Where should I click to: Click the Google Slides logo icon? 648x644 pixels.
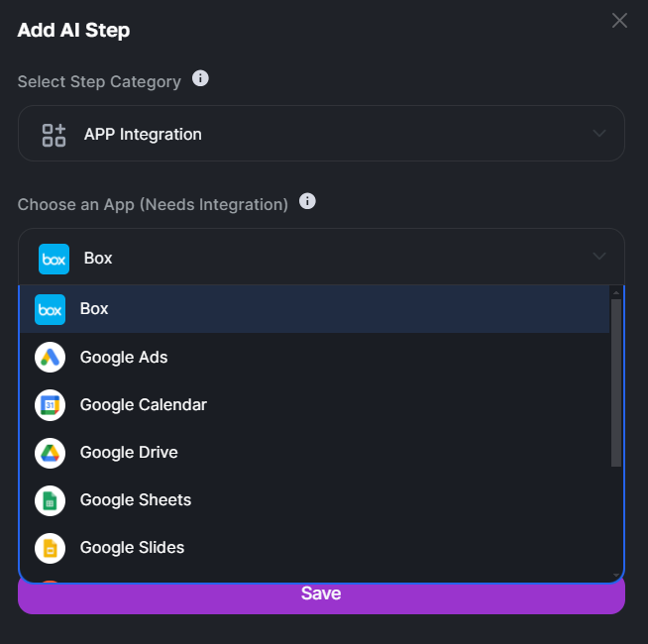click(50, 549)
